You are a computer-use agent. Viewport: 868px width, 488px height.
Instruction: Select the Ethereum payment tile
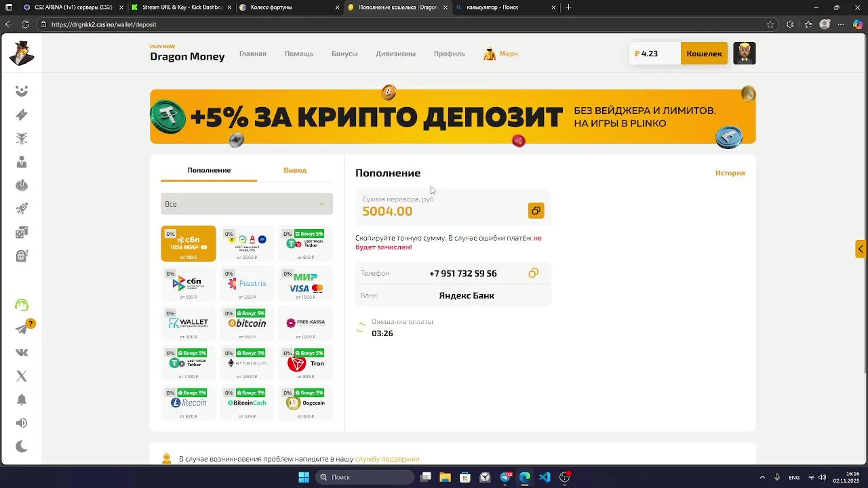(247, 363)
